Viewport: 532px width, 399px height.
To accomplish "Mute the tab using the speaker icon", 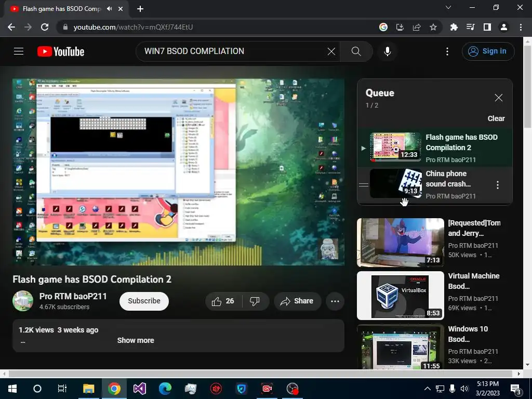I will (109, 9).
